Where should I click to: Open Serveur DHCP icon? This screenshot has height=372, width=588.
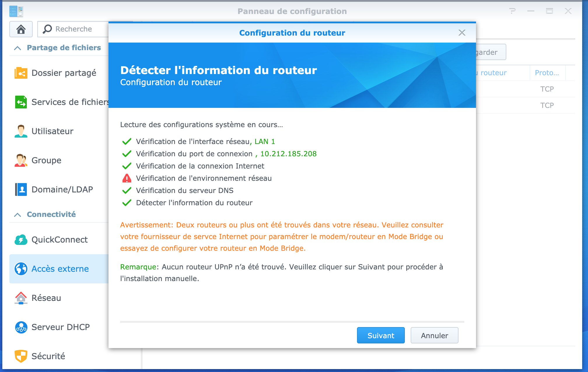21,327
